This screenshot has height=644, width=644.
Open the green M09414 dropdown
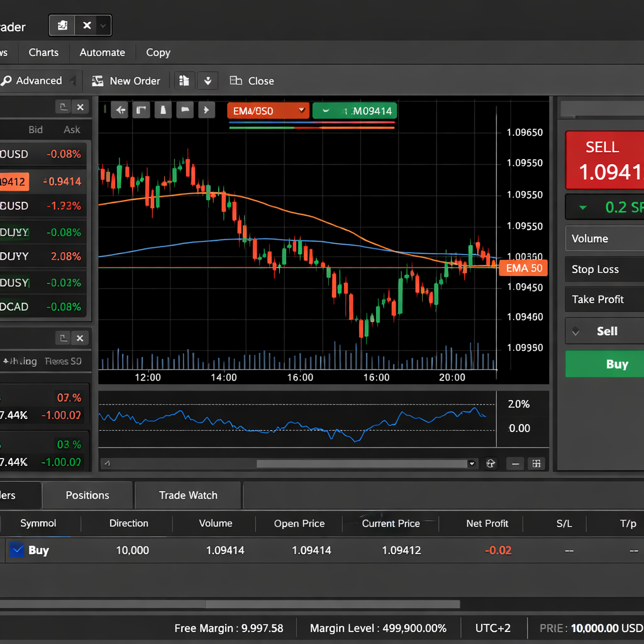click(x=355, y=111)
